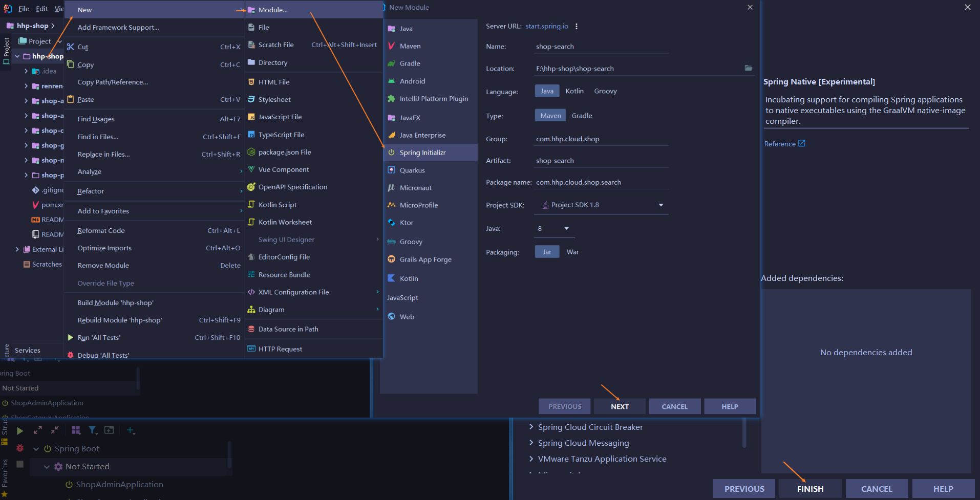Set packaging to Jar
Screen dimensions: 980x500
(x=547, y=252)
